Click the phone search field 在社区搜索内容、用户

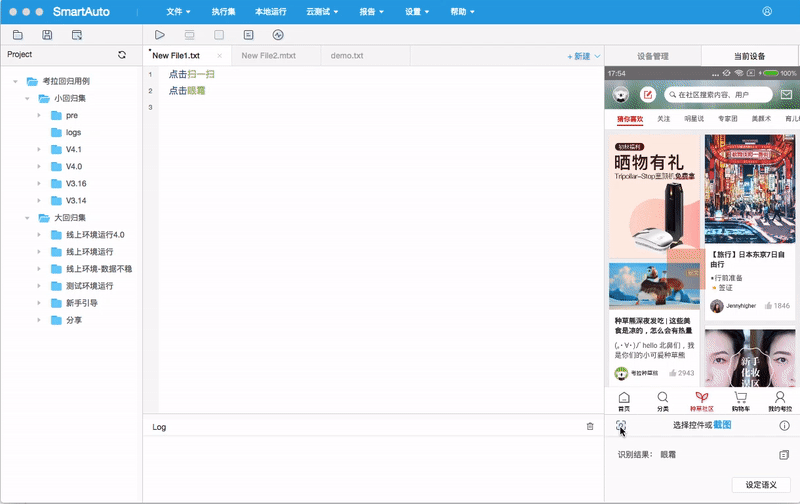[718, 94]
